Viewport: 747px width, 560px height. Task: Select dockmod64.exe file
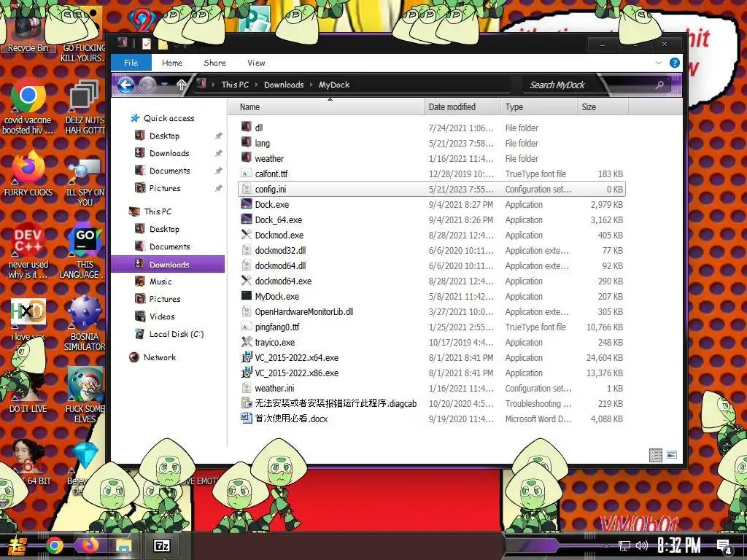(283, 281)
